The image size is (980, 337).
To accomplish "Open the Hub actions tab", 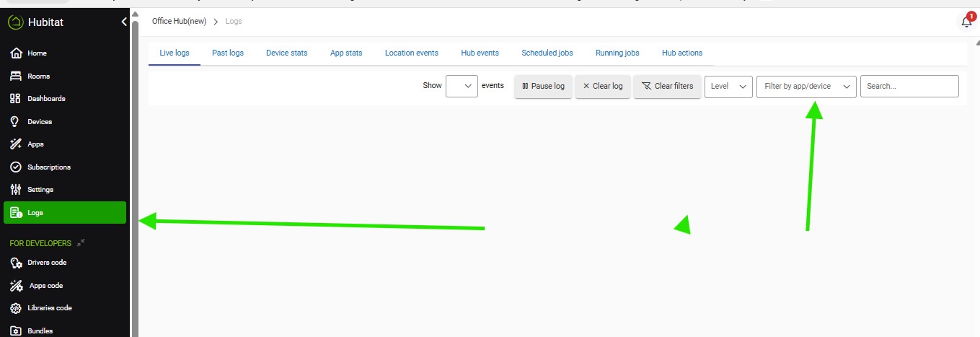I will (682, 53).
